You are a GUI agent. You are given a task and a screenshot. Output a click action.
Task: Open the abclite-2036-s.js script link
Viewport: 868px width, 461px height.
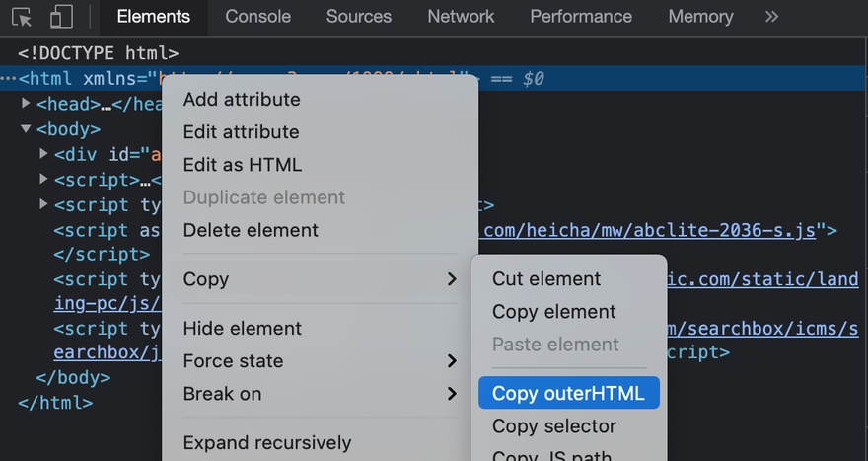(x=651, y=230)
